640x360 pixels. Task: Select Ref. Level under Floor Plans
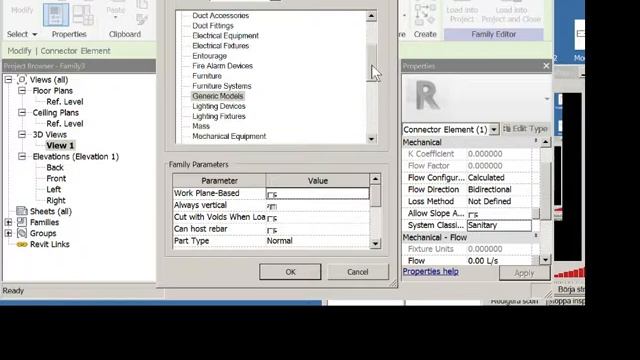point(64,102)
